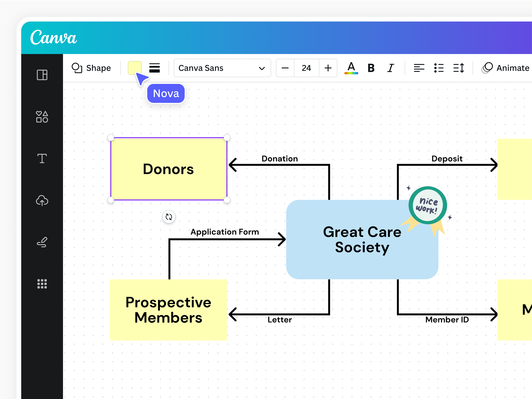Click the Canva logo

click(x=54, y=37)
